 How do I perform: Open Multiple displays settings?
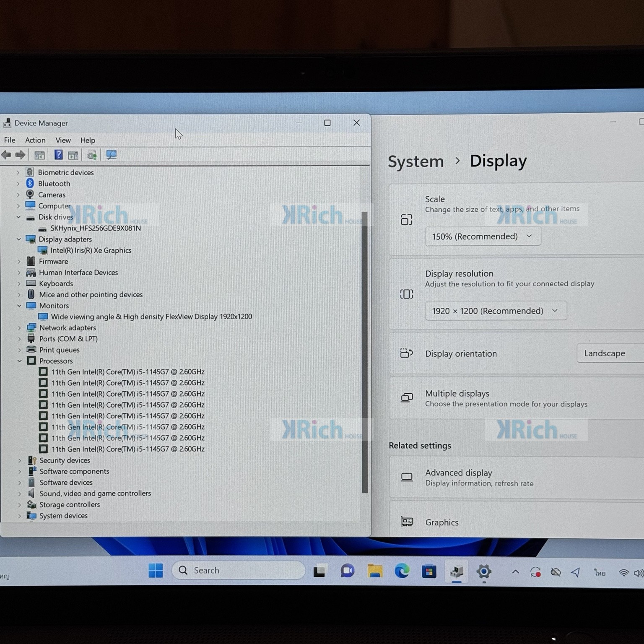[517, 398]
